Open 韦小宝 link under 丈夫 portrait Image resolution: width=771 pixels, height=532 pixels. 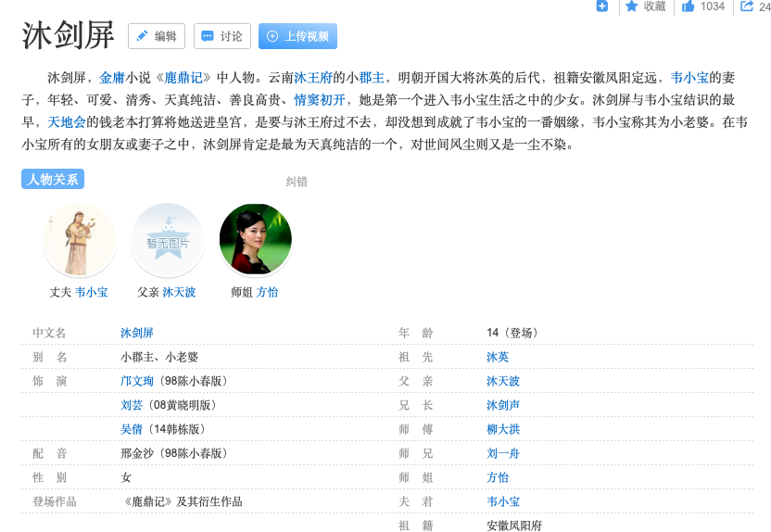point(92,292)
